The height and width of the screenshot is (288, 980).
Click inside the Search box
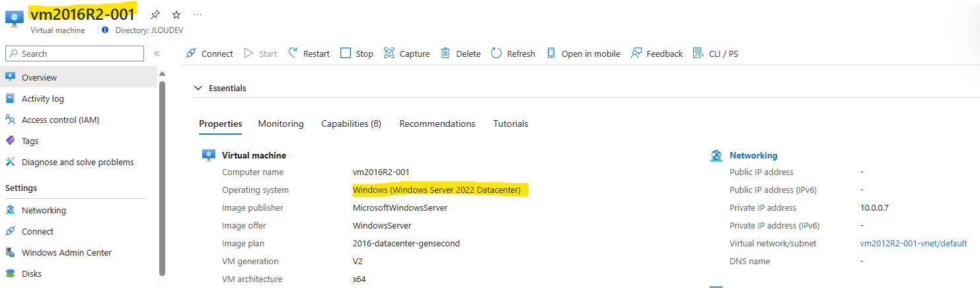75,54
